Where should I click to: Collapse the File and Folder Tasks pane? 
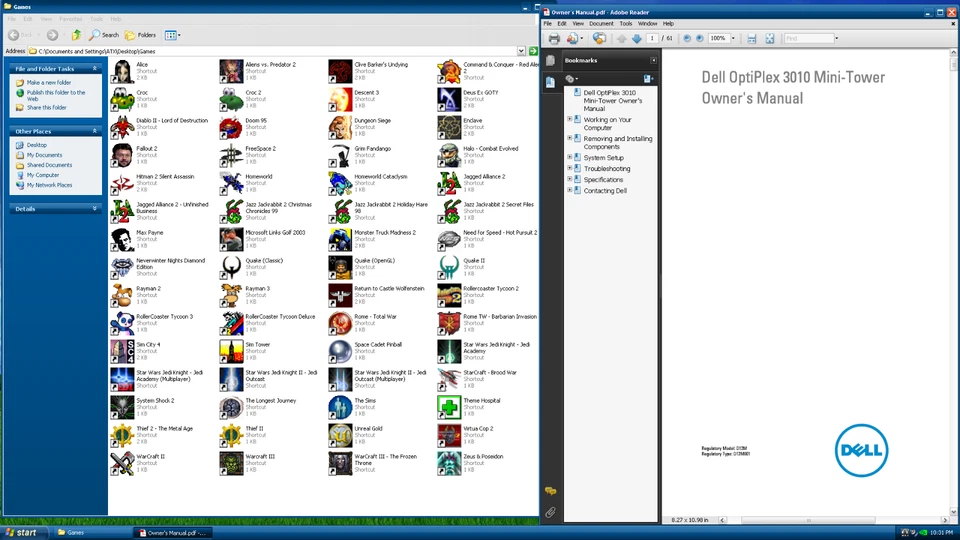(94, 69)
